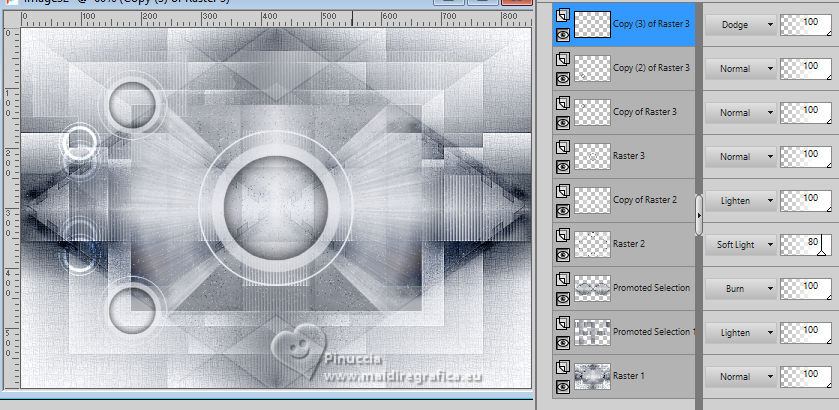Click thumbnail of Copy of Raster 3
Viewport: 839px width, 410px height.
[592, 112]
